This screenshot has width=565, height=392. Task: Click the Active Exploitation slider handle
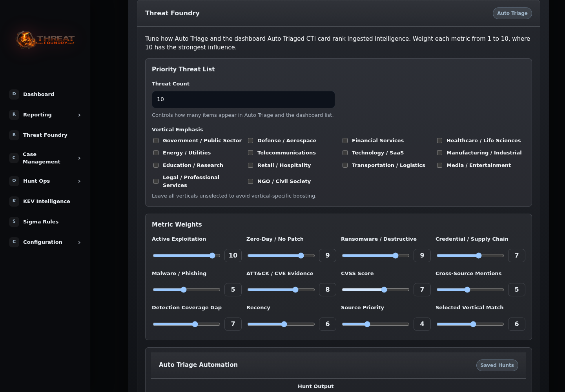212,256
